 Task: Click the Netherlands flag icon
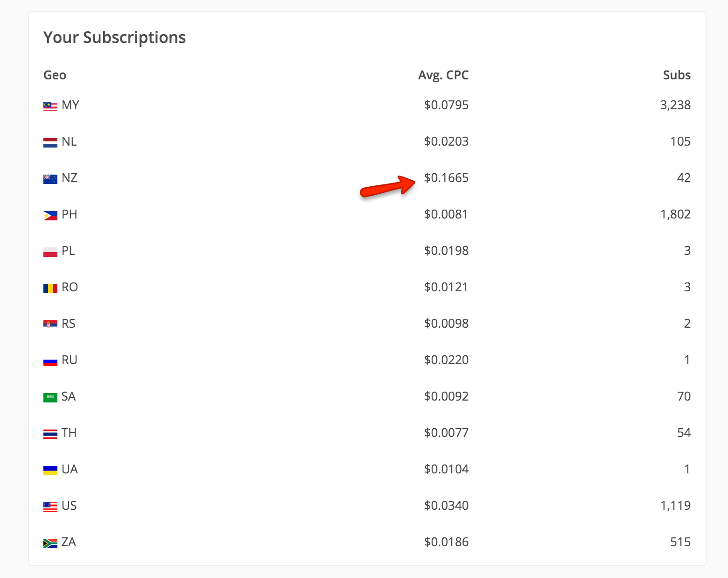point(50,142)
